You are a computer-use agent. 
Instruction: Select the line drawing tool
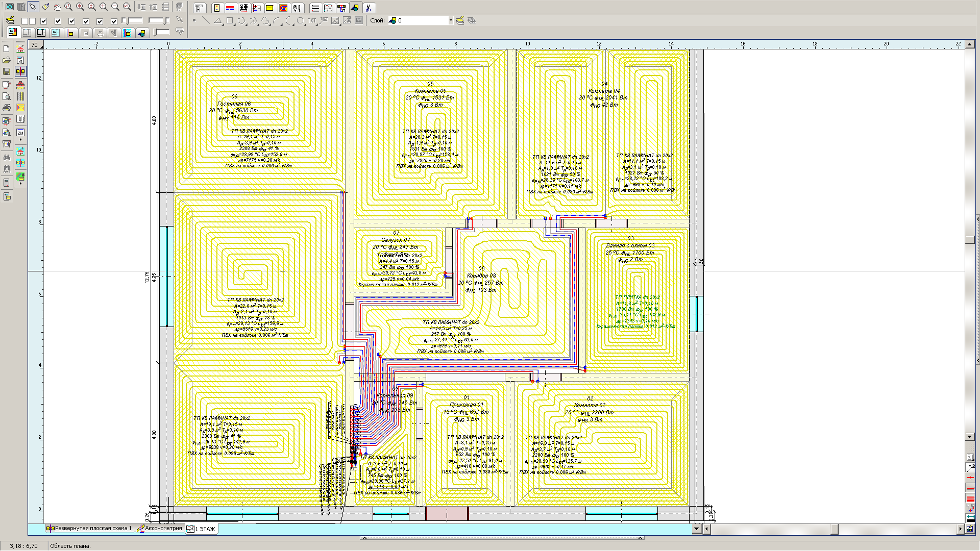coord(206,20)
